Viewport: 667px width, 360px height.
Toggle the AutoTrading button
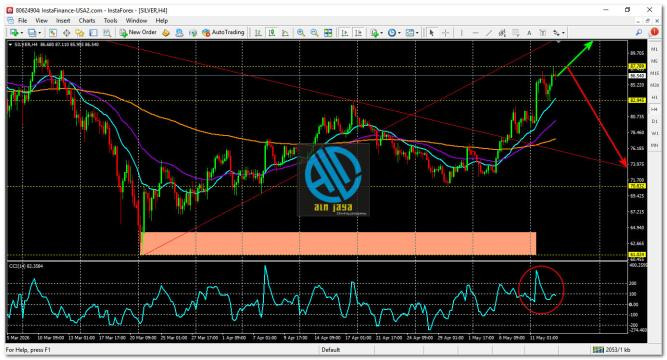223,32
